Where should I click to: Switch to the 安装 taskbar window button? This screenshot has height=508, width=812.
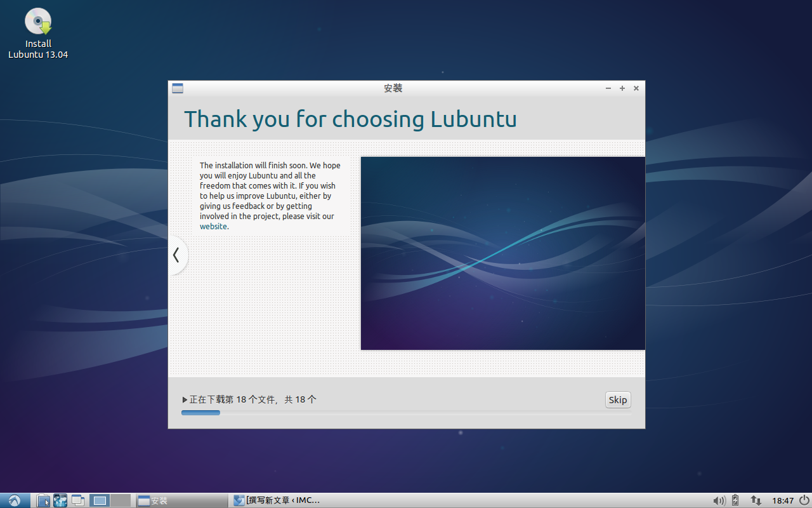pyautogui.click(x=181, y=500)
